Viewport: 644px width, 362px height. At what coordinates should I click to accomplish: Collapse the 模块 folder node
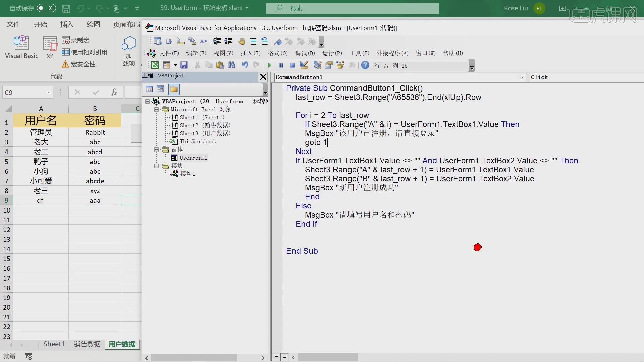click(x=156, y=166)
